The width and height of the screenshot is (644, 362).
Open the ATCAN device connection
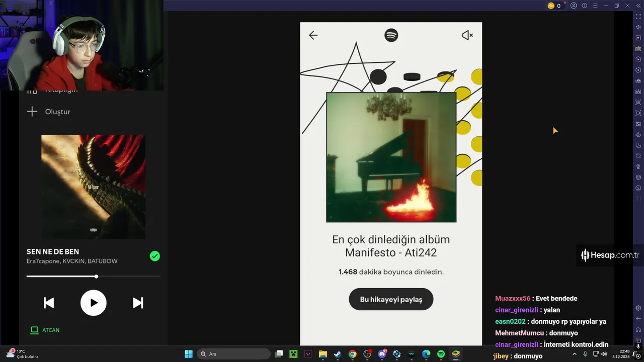(45, 330)
